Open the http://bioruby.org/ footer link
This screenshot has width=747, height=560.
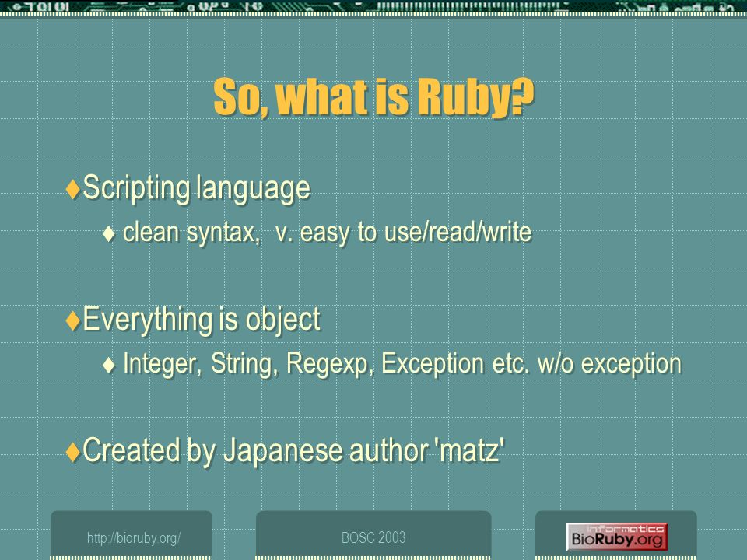tap(133, 538)
